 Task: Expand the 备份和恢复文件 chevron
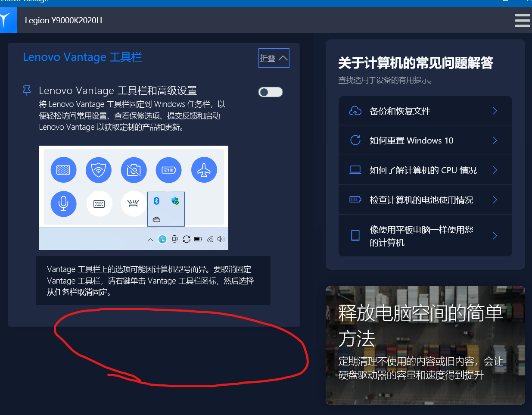pyautogui.click(x=495, y=111)
